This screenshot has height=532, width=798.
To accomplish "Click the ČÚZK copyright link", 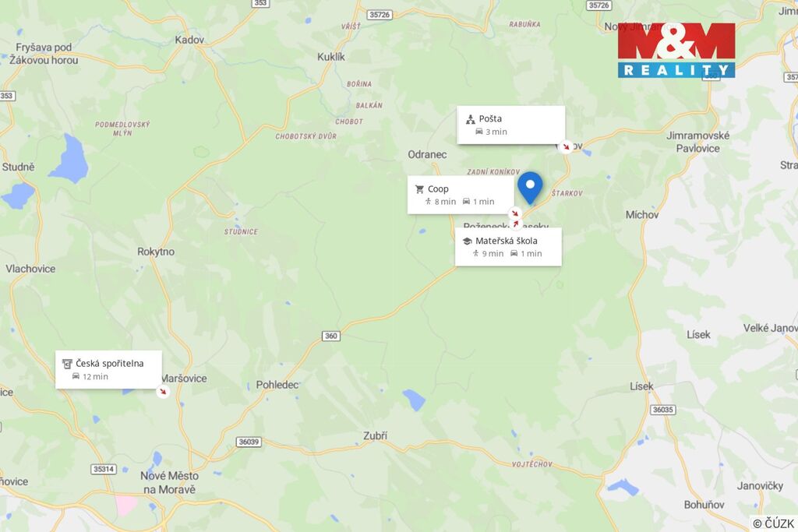I will [774, 523].
